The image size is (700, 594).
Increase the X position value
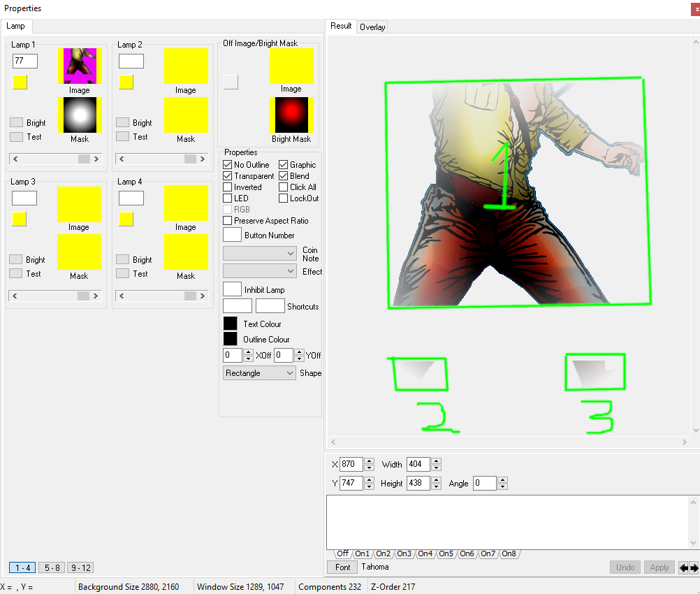tap(369, 461)
